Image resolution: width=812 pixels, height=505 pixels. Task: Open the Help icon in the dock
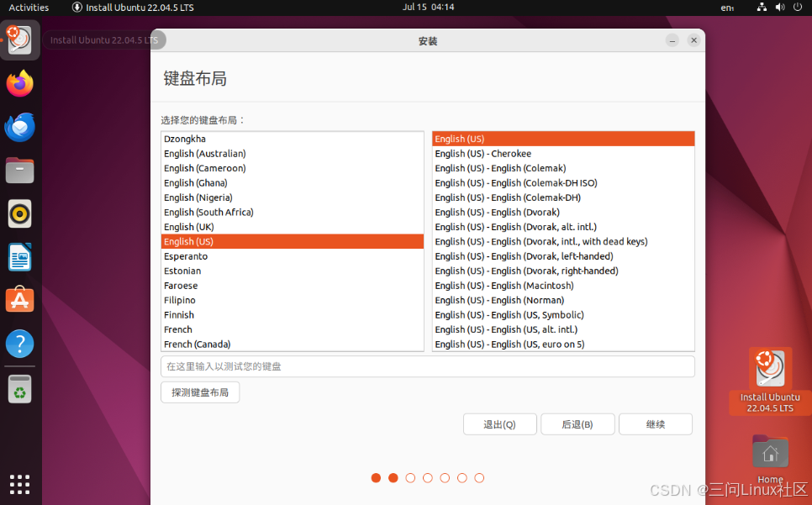point(19,344)
